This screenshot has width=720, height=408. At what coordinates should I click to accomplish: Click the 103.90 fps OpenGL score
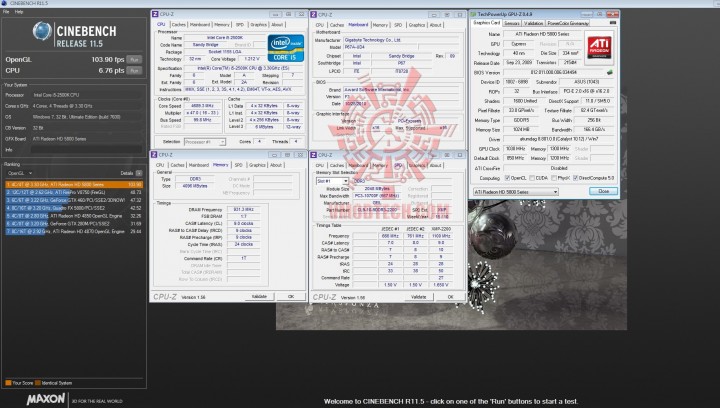click(x=107, y=60)
